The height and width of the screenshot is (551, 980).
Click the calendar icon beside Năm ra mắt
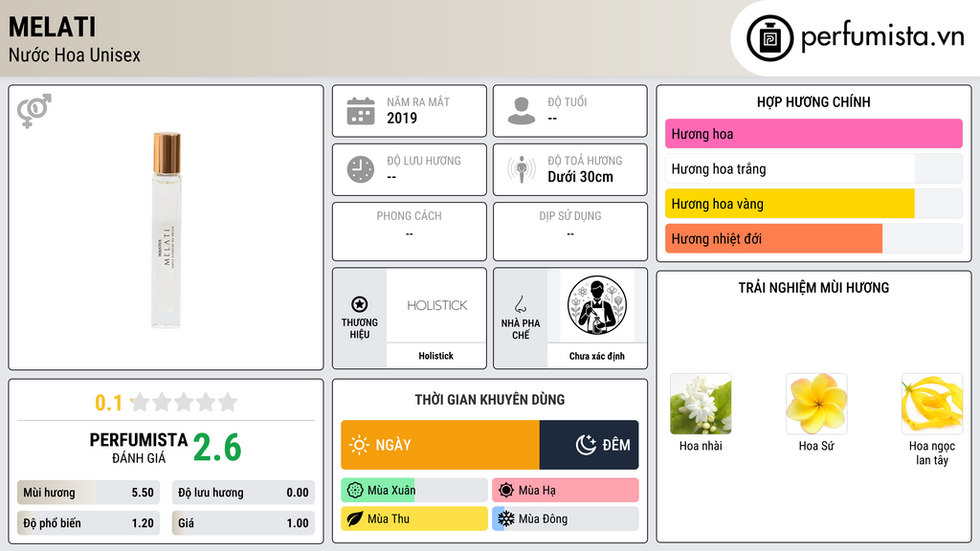[361, 111]
